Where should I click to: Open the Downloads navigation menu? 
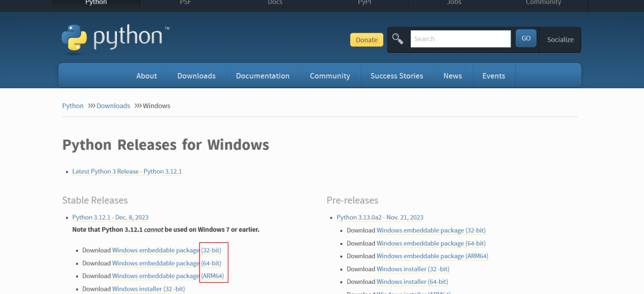[196, 76]
